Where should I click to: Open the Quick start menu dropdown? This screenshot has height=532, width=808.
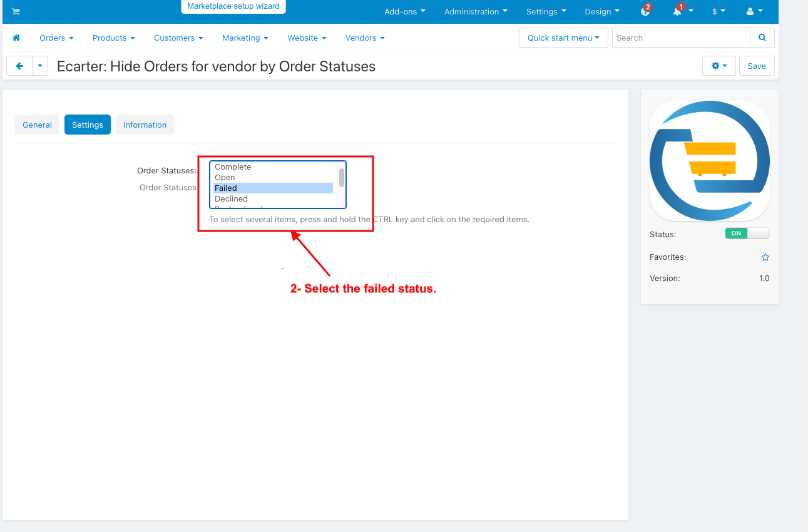563,38
